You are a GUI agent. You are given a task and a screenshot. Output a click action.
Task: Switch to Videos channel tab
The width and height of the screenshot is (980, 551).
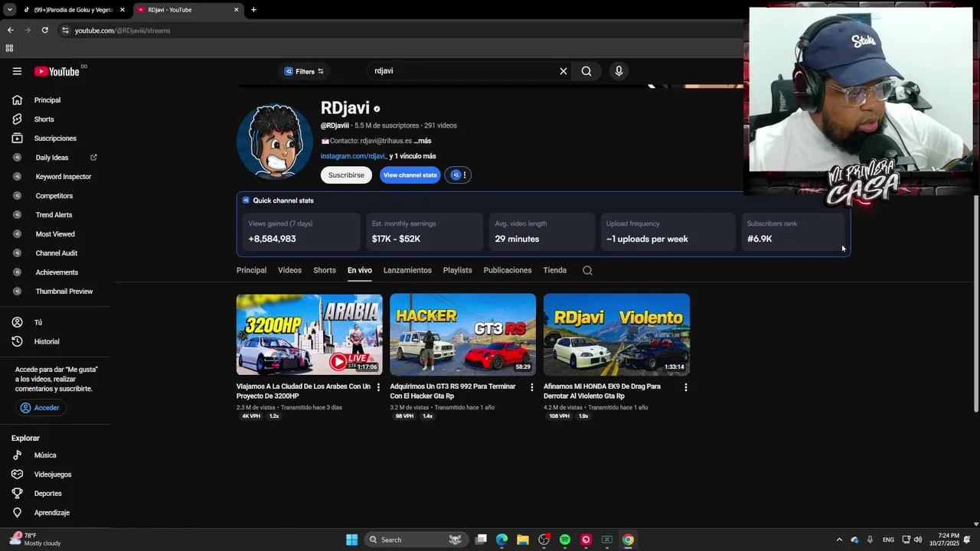coord(289,270)
